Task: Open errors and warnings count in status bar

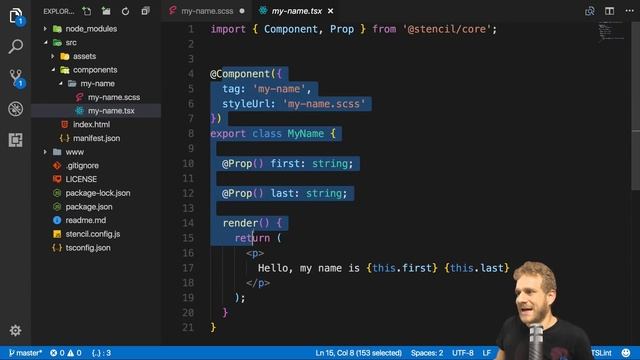Action: click(x=65, y=353)
